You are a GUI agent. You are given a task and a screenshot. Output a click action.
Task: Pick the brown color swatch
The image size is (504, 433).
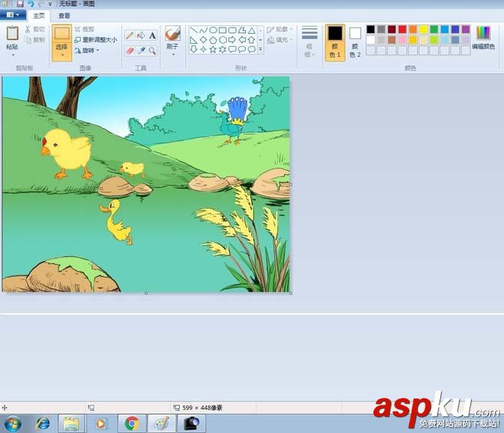pyautogui.click(x=392, y=40)
